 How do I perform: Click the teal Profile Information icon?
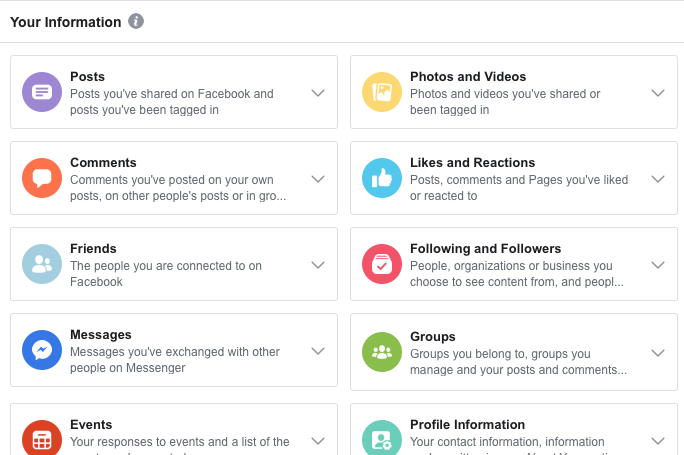382,438
